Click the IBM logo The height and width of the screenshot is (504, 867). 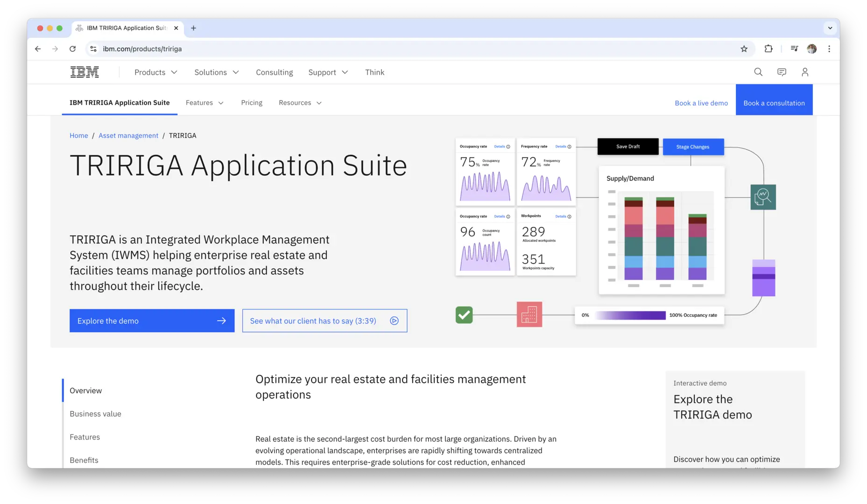(x=85, y=72)
